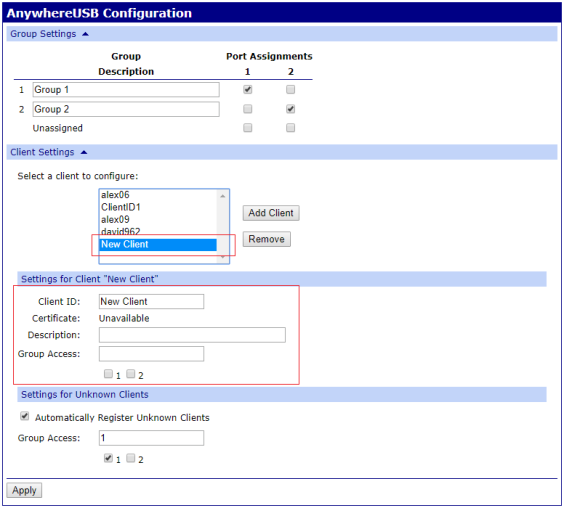Image resolution: width=564 pixels, height=508 pixels.
Task: Click the client Description input field
Action: tap(192, 335)
